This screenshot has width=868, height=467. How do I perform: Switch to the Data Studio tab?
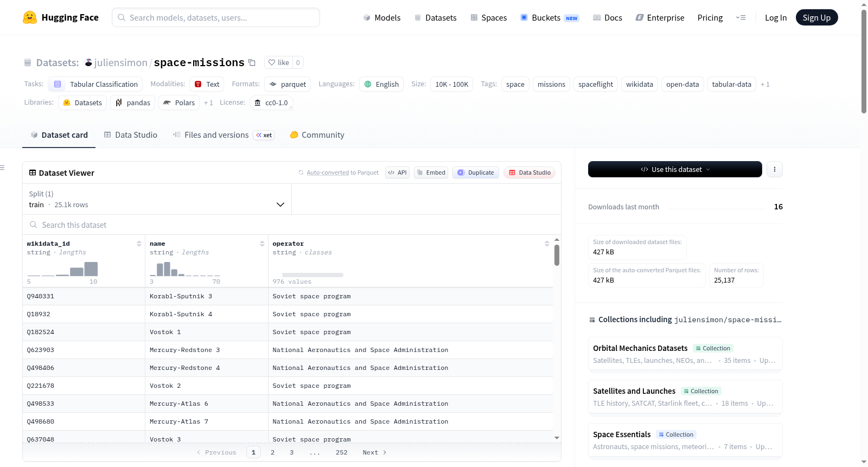(131, 135)
